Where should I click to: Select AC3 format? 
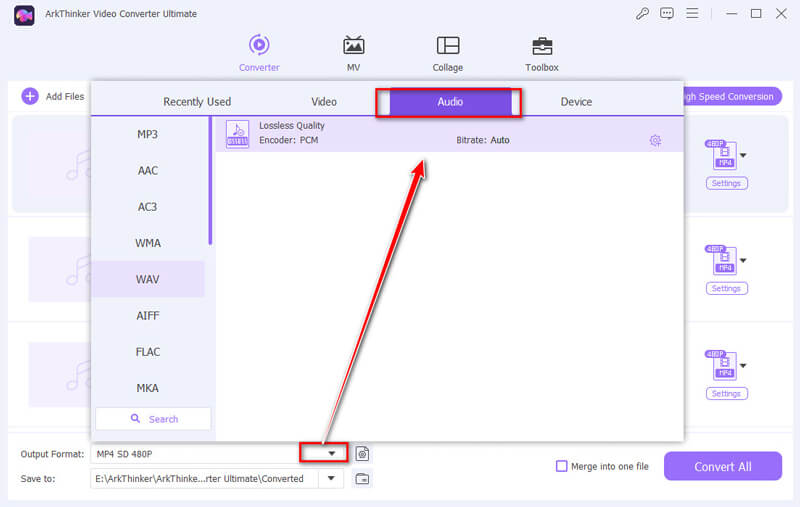point(147,207)
